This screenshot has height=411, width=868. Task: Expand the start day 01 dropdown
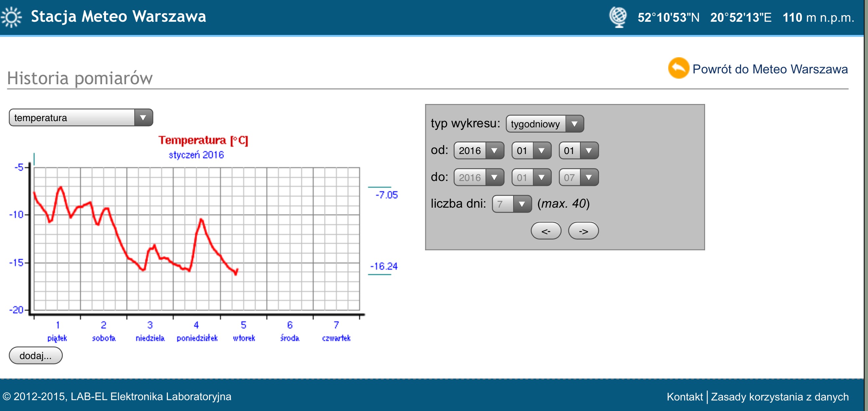pyautogui.click(x=578, y=150)
